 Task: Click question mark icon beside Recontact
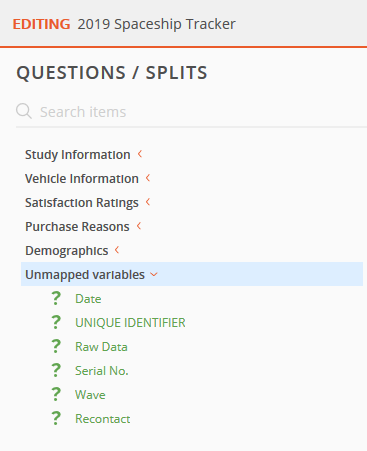click(56, 418)
